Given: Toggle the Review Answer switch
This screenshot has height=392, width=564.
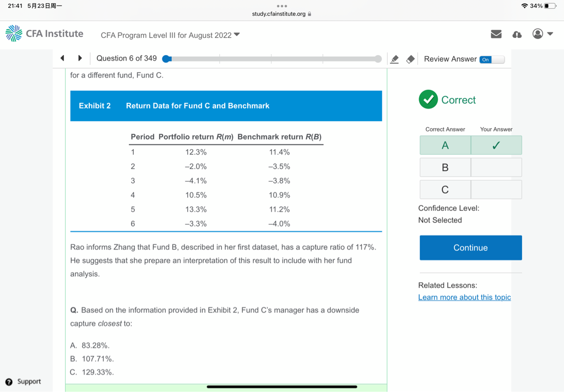Looking at the screenshot, I should click(491, 59).
